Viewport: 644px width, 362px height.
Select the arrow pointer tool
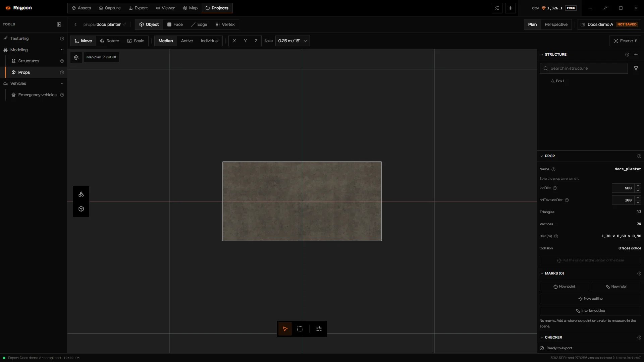tap(285, 329)
